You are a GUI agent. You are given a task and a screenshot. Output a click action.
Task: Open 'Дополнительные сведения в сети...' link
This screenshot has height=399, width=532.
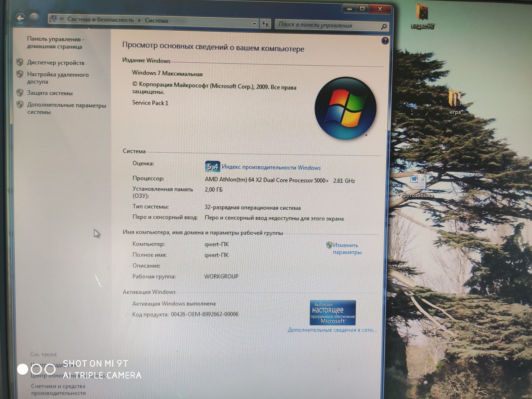332,330
